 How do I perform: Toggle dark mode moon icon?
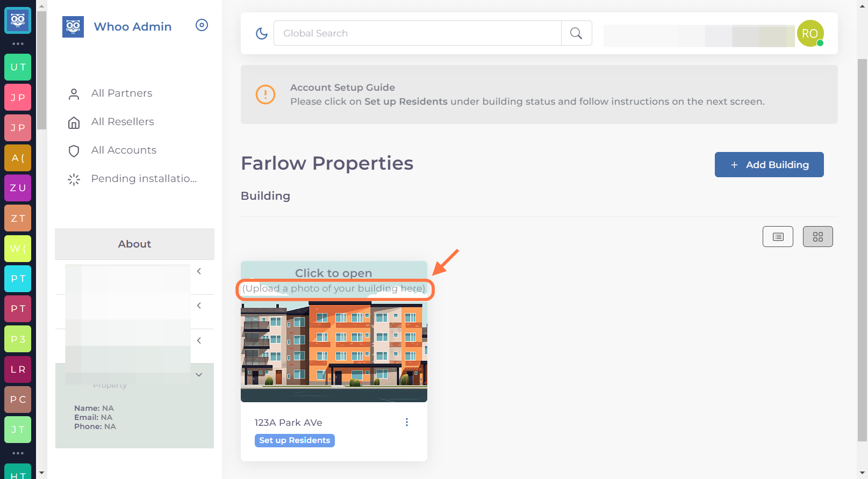(262, 33)
